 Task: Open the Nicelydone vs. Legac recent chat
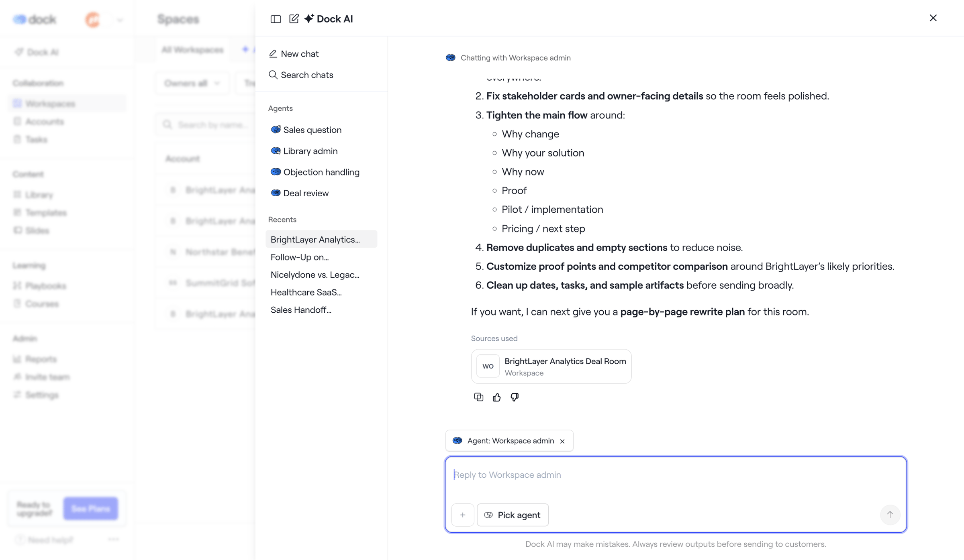point(321,275)
